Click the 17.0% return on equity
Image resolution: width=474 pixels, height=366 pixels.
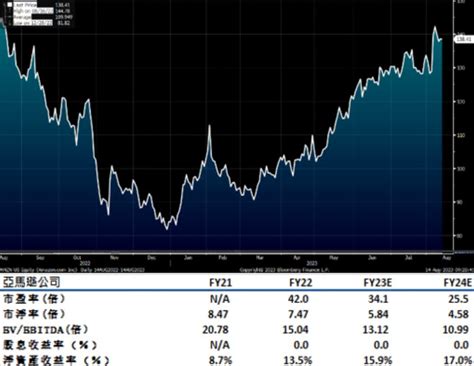[458, 361]
